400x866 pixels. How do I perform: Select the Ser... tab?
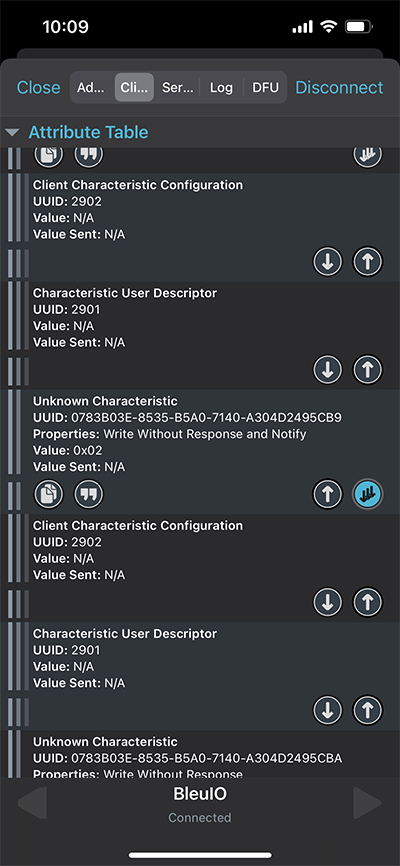click(x=177, y=87)
